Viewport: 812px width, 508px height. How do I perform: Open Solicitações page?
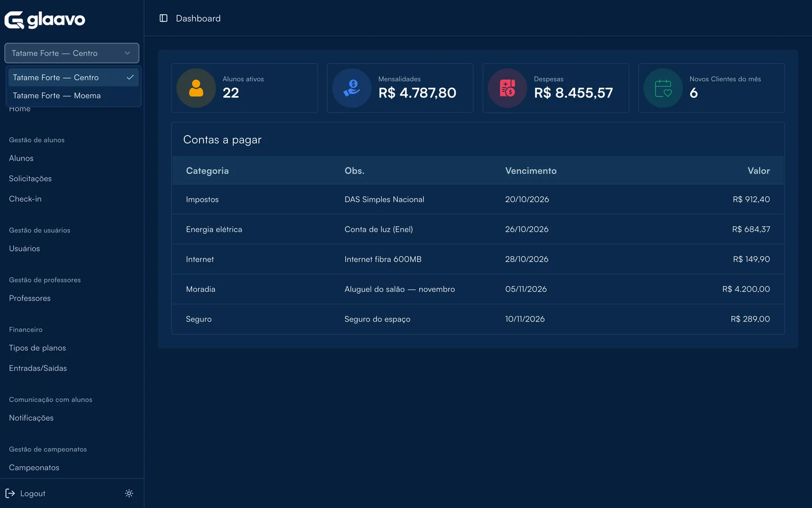(x=30, y=178)
